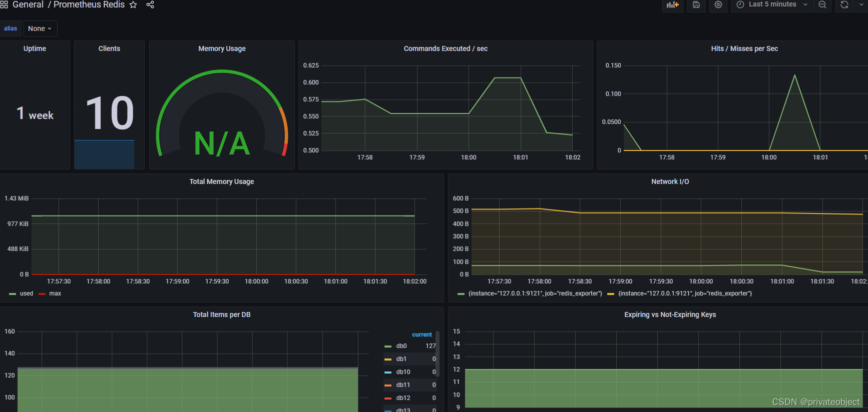Image resolution: width=868 pixels, height=412 pixels.
Task: Click db0 current value 127
Action: [430, 346]
